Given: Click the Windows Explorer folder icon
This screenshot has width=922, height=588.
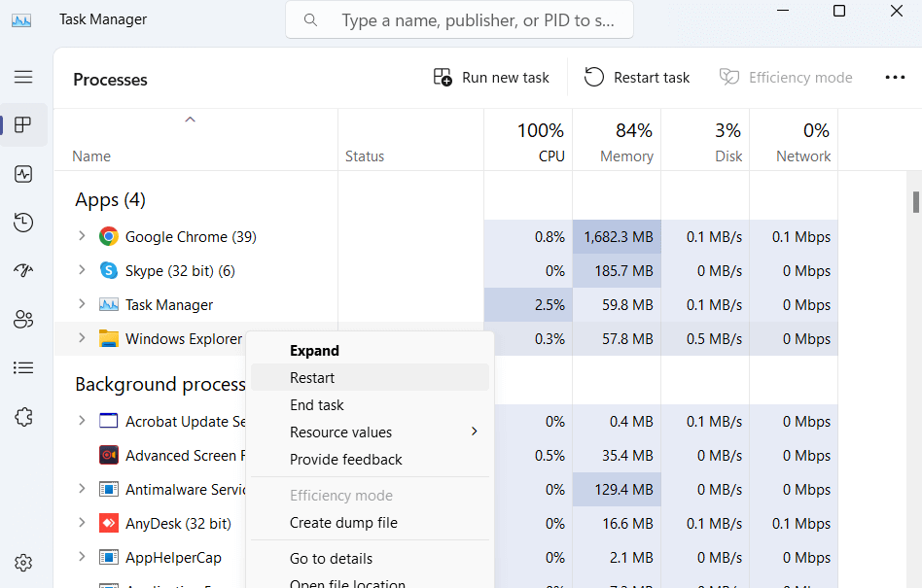Looking at the screenshot, I should click(109, 339).
